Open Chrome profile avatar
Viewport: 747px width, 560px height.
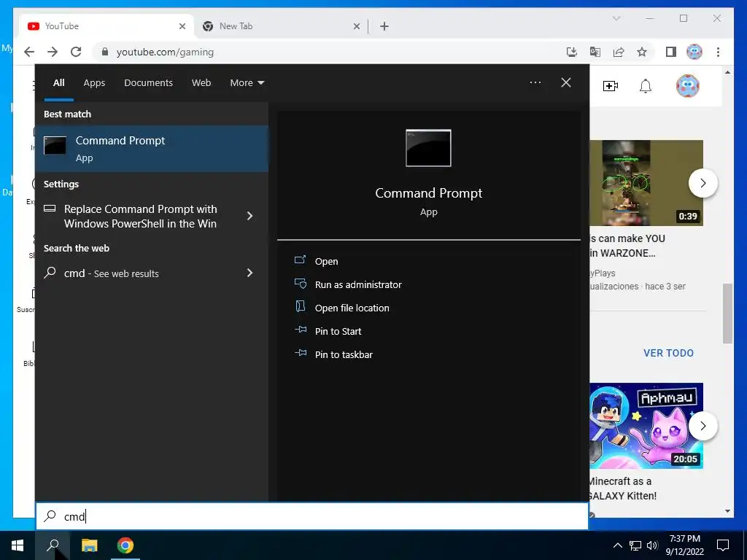[x=694, y=52]
